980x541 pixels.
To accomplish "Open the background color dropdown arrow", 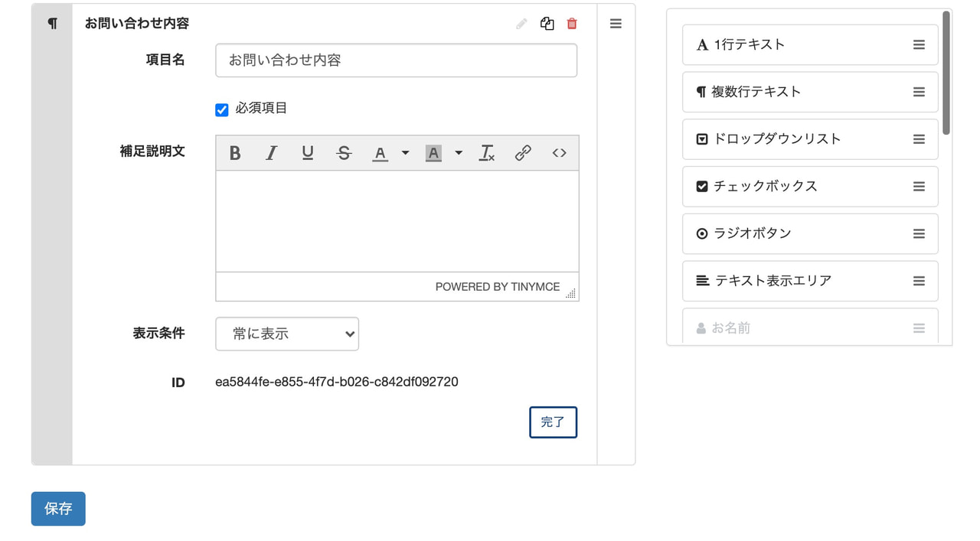I will 458,152.
